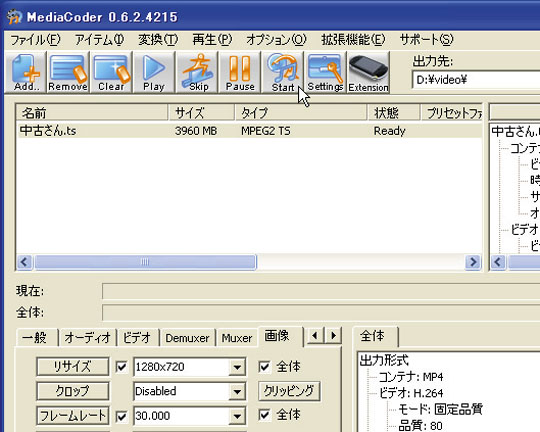Click the Add file toolbar icon
The height and width of the screenshot is (432, 540).
26,72
